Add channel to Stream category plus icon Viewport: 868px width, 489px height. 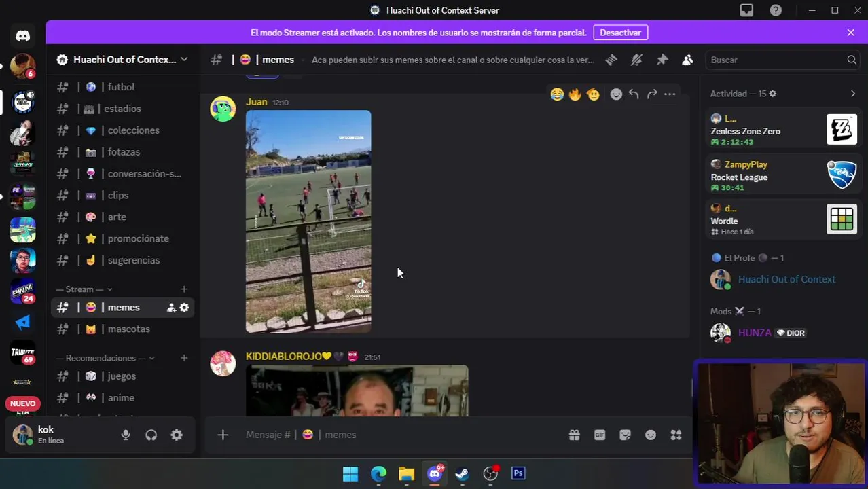pyautogui.click(x=184, y=289)
